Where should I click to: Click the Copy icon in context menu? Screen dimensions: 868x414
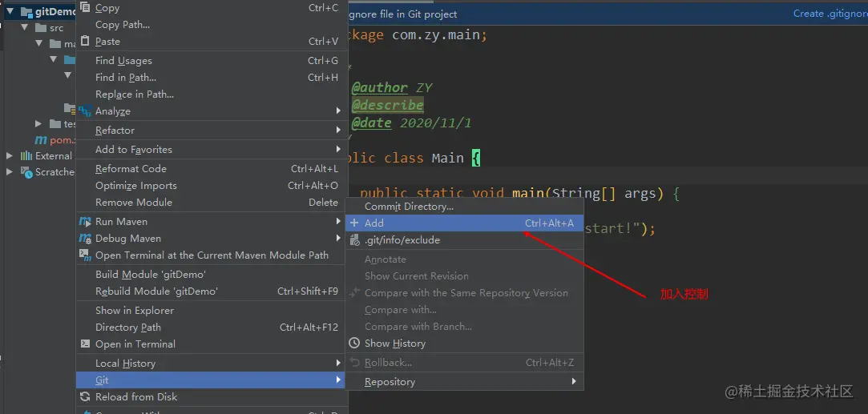coord(85,7)
